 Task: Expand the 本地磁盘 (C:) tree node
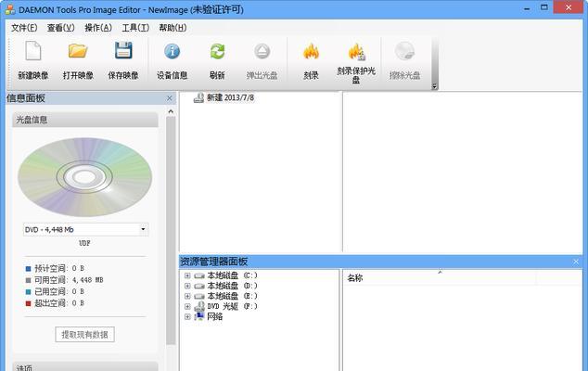coord(187,275)
